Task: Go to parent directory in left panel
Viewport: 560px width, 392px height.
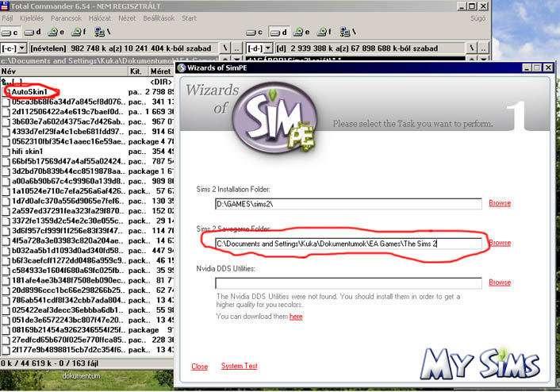Action: 237,48
